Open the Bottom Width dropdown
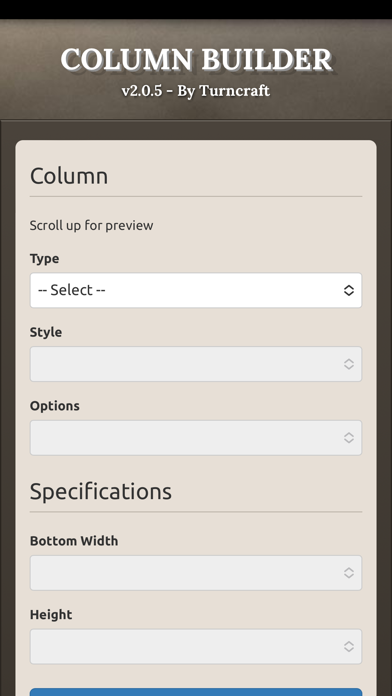The height and width of the screenshot is (696, 392). click(196, 573)
